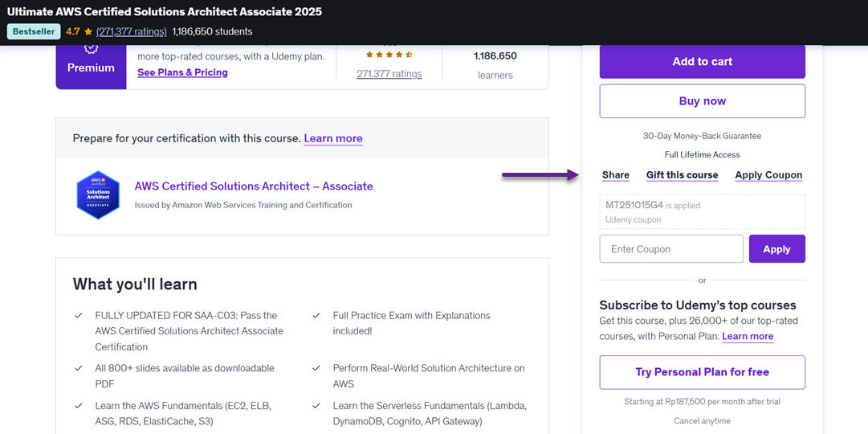The image size is (868, 434).
Task: Click Learn more under Personal Plan description
Action: pyautogui.click(x=748, y=337)
